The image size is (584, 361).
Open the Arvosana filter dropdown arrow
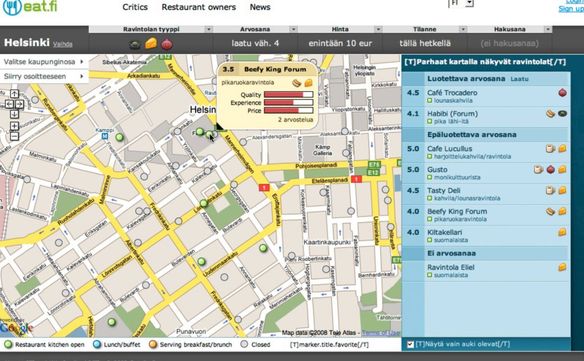(293, 29)
